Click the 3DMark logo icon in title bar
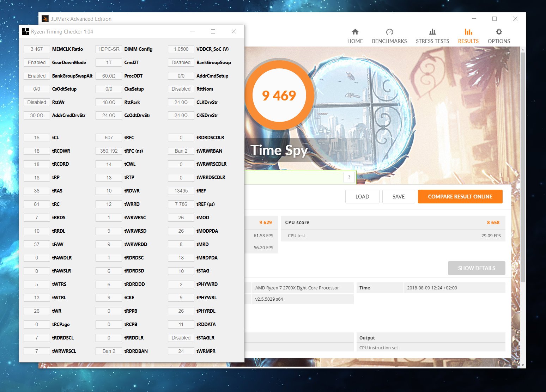The width and height of the screenshot is (546, 392). (45, 19)
